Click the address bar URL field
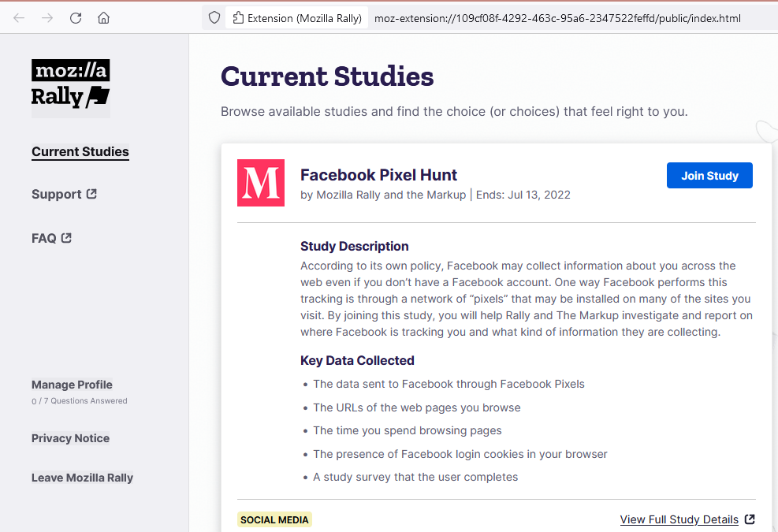The image size is (778, 532). pyautogui.click(x=557, y=18)
